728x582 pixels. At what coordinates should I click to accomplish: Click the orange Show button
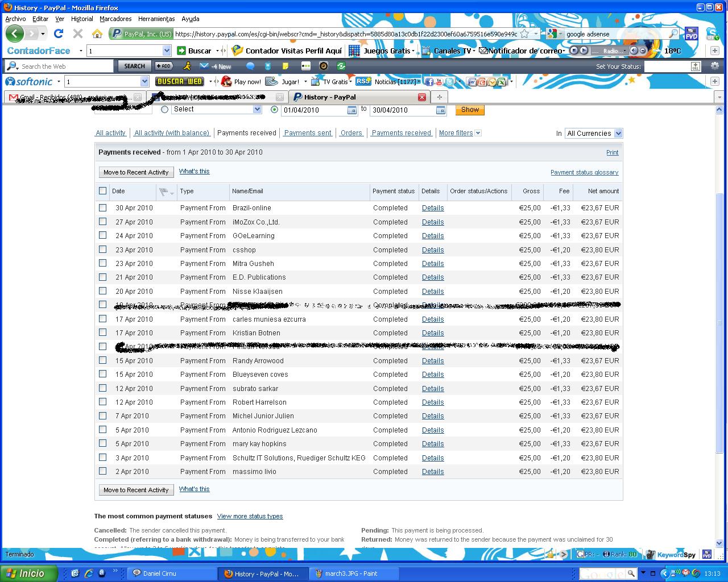[x=470, y=110]
